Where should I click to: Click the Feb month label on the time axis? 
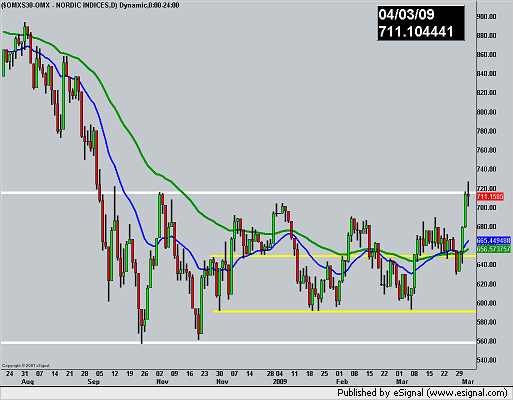(342, 381)
